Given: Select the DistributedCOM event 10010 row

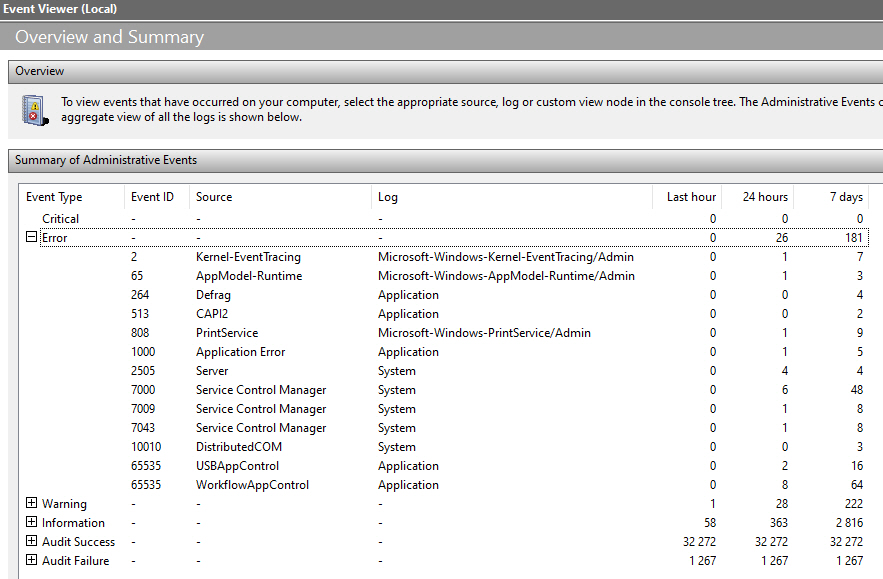Looking at the screenshot, I should coord(445,447).
